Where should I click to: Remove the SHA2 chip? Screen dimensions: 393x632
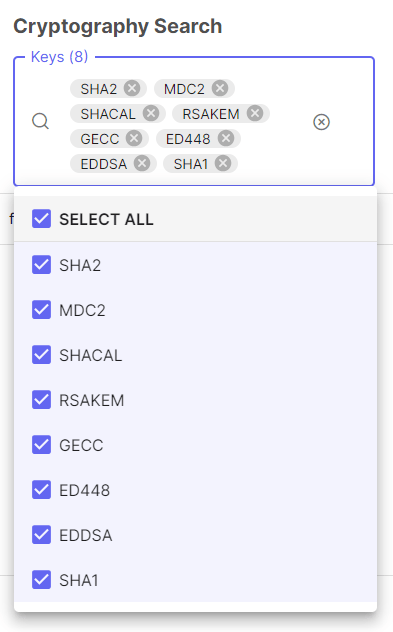pos(132,88)
